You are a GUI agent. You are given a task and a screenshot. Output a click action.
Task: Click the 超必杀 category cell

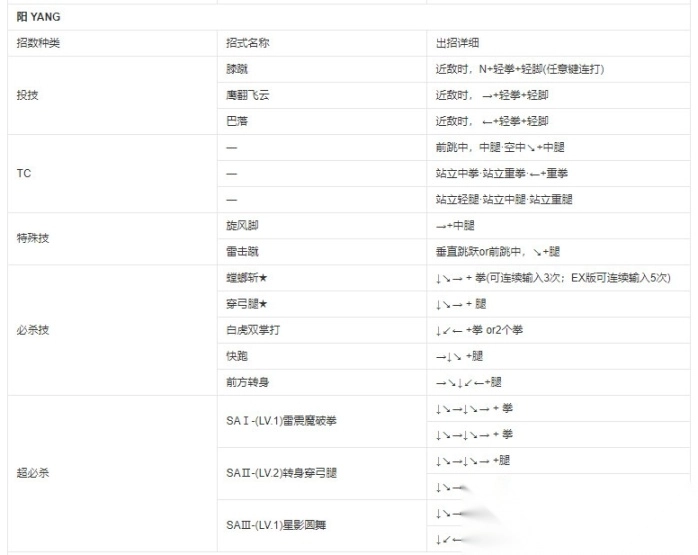pyautogui.click(x=33, y=473)
